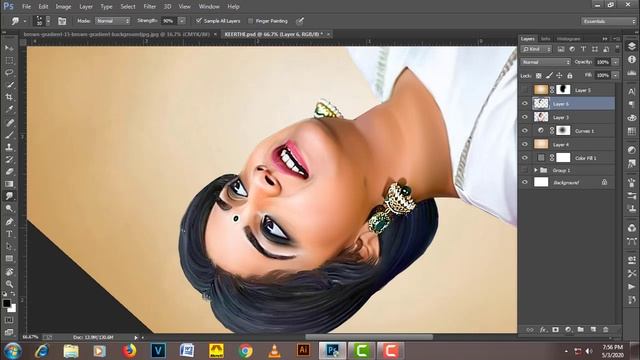The width and height of the screenshot is (640, 360).
Task: Enable Finger Painting checkbox
Action: point(251,21)
